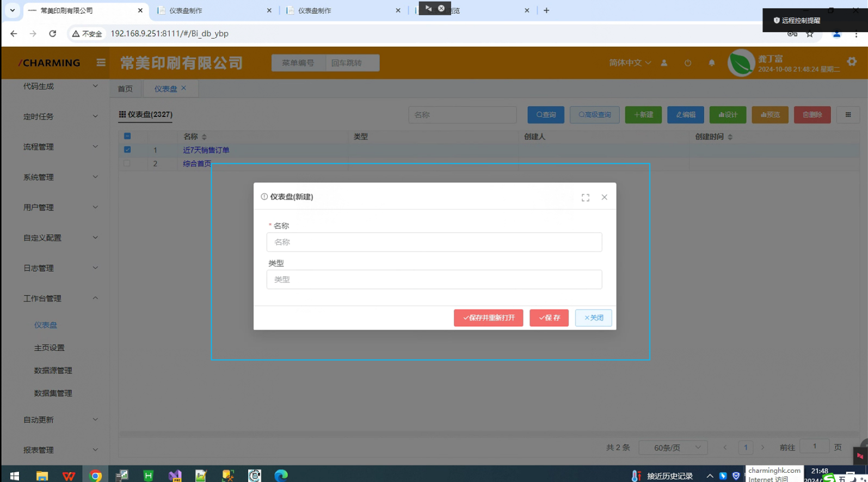Click the 关闭 button in dialog
This screenshot has height=482, width=868.
pyautogui.click(x=593, y=318)
